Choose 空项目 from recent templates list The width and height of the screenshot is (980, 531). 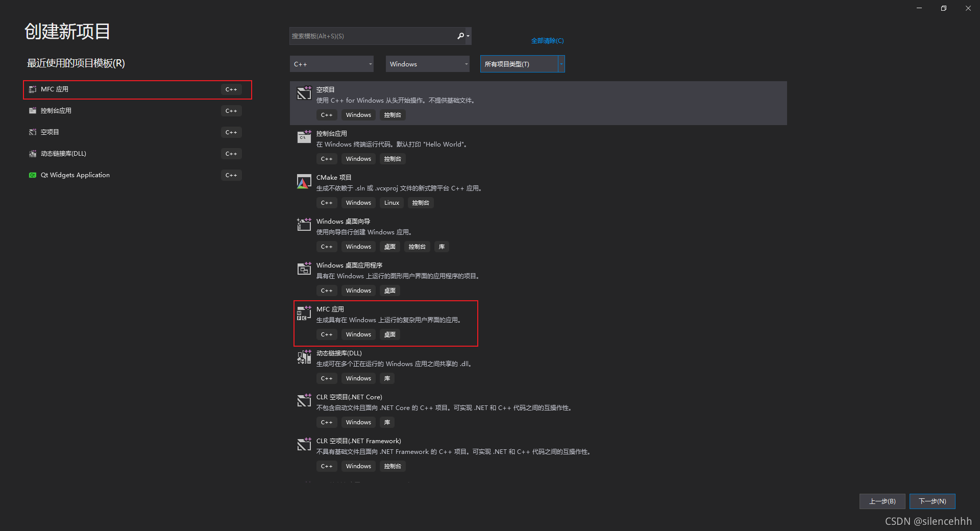point(137,132)
